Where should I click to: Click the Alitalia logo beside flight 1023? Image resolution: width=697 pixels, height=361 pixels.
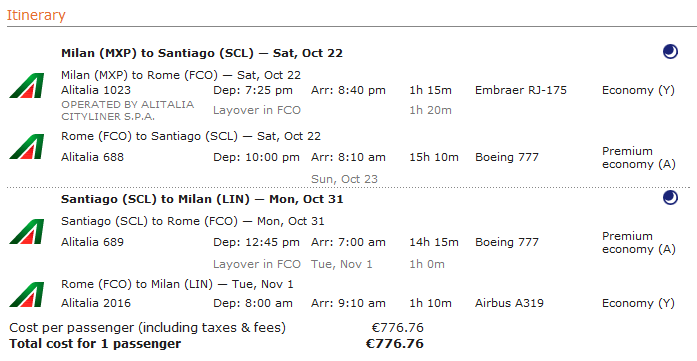click(x=27, y=85)
